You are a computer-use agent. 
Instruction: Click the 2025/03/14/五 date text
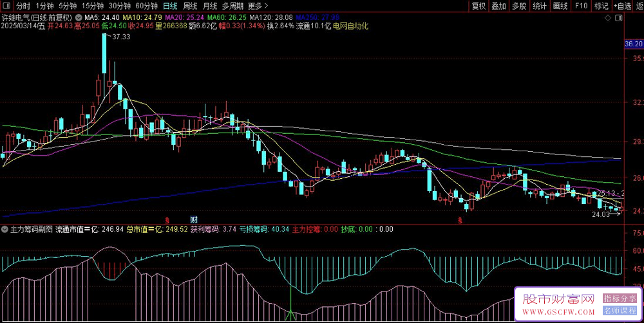pyautogui.click(x=23, y=26)
